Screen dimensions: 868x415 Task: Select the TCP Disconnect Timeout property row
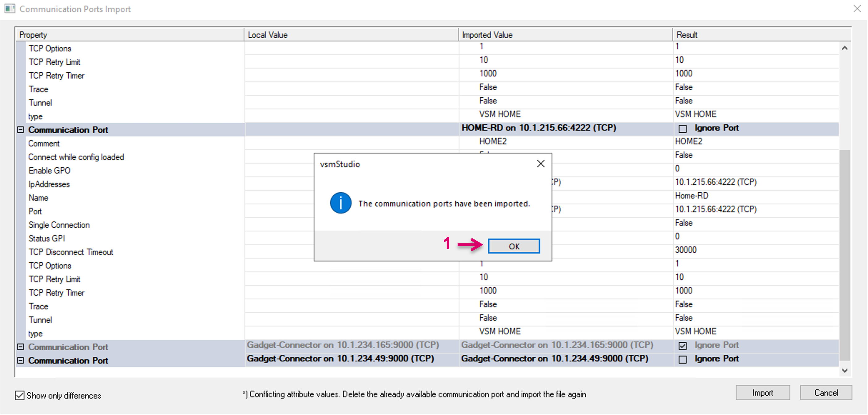click(x=71, y=252)
